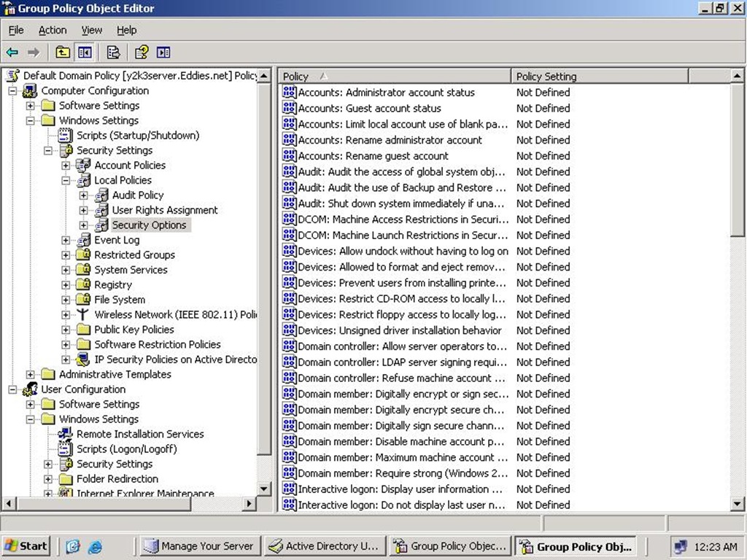Click the IP Security Policies icon
Viewport: 747px width, 560px height.
tap(83, 359)
